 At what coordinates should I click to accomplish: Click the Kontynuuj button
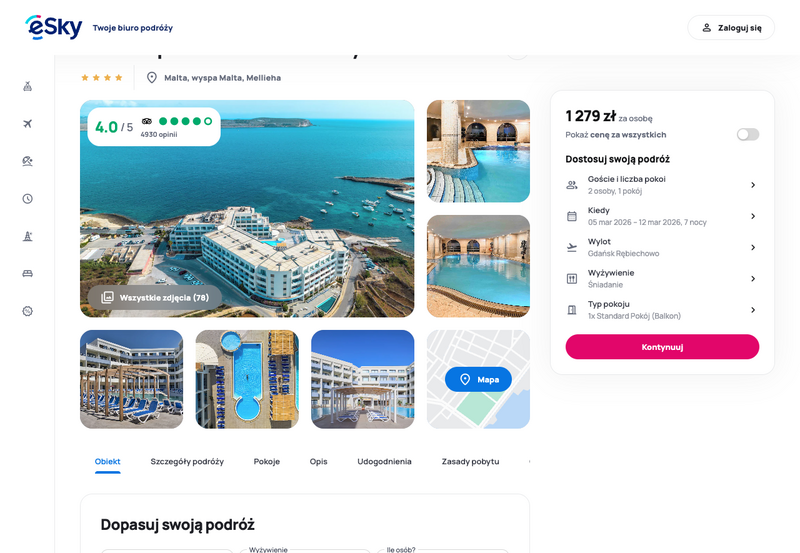coord(662,347)
